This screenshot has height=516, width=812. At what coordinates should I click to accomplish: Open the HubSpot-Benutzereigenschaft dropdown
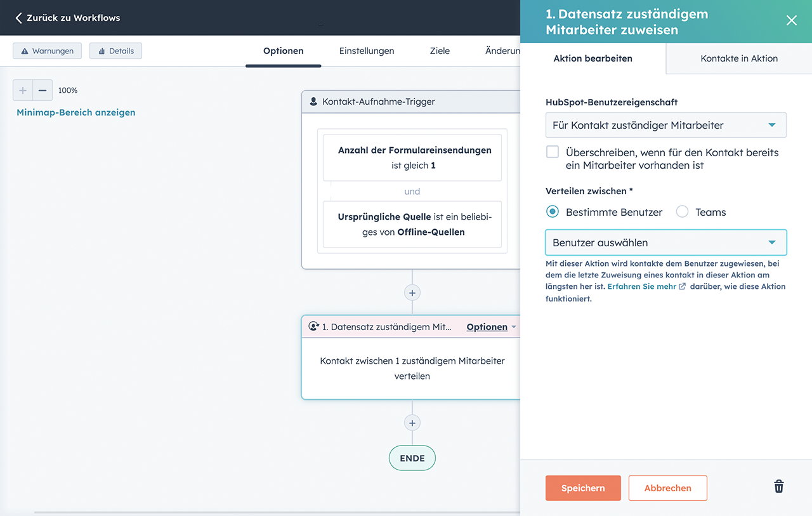click(x=665, y=125)
